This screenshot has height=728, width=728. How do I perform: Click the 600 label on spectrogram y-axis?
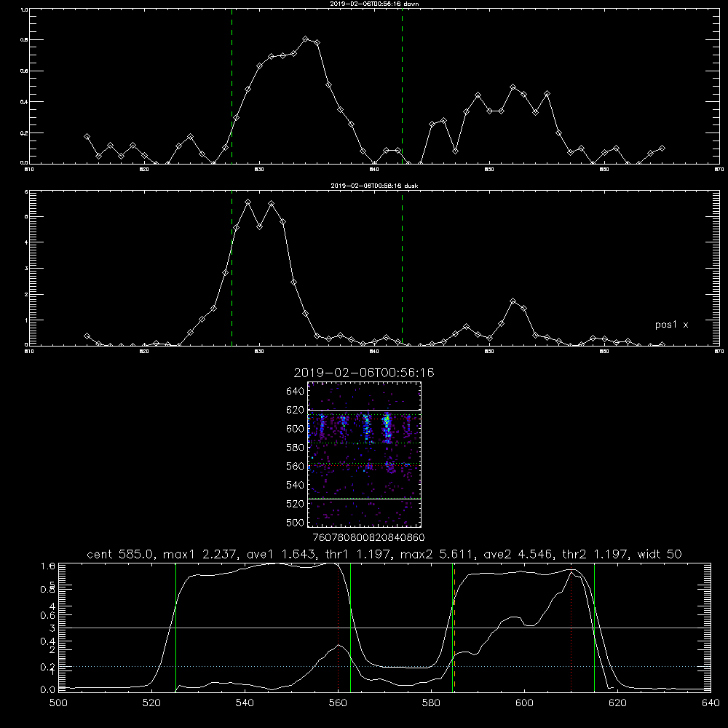click(296, 429)
